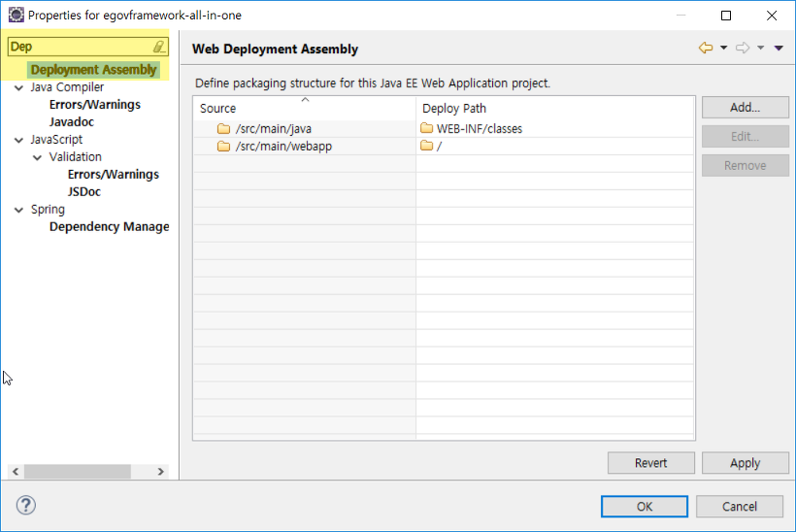The image size is (796, 532).
Task: Click the /src/main/webapp folder icon
Action: pyautogui.click(x=223, y=147)
